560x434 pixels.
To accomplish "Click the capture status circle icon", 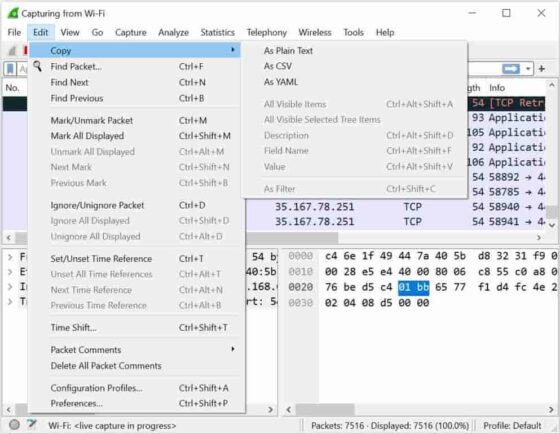I will pos(14,425).
